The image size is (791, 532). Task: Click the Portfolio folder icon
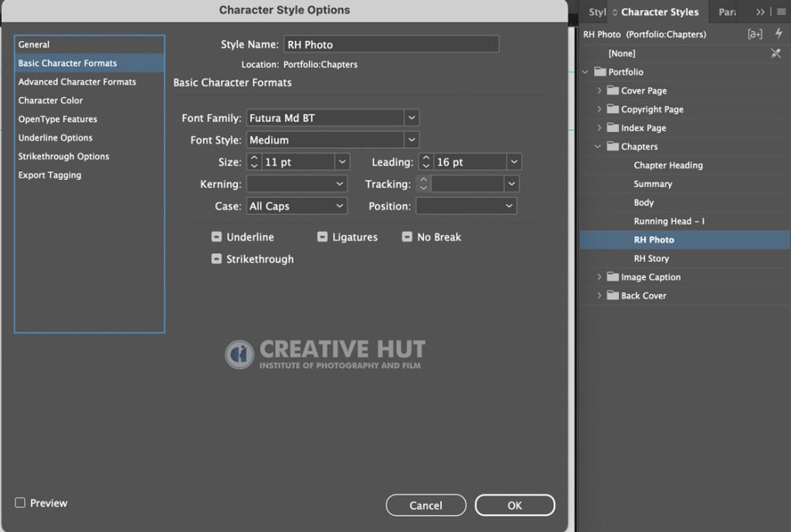click(599, 72)
